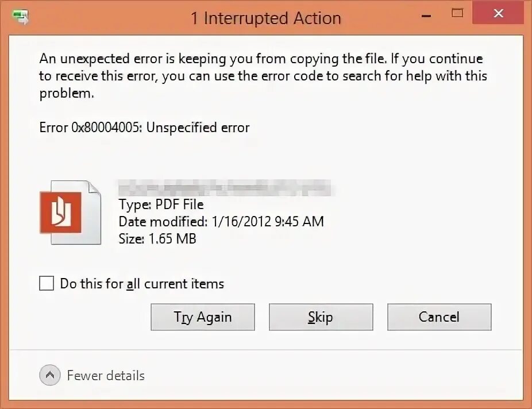Click empty title bar area left of the minimize button
Viewport: 532px width, 409px height.
pyautogui.click(x=379, y=17)
